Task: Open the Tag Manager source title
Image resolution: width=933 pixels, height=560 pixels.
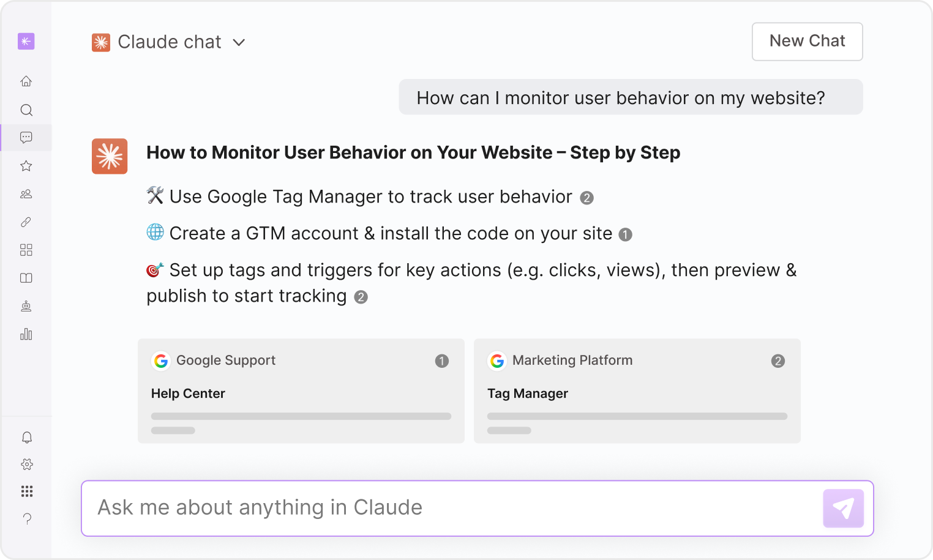Action: (x=528, y=394)
